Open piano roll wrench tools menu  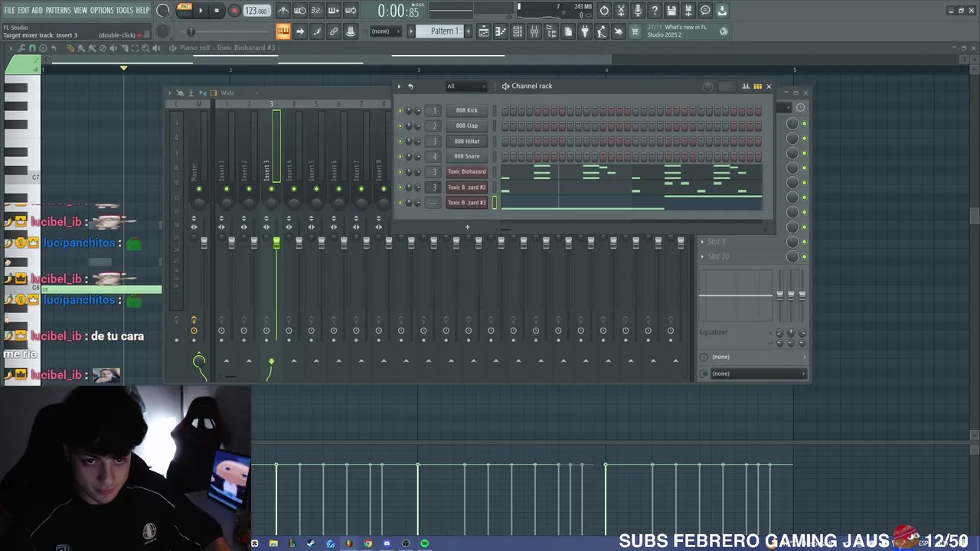click(x=22, y=48)
